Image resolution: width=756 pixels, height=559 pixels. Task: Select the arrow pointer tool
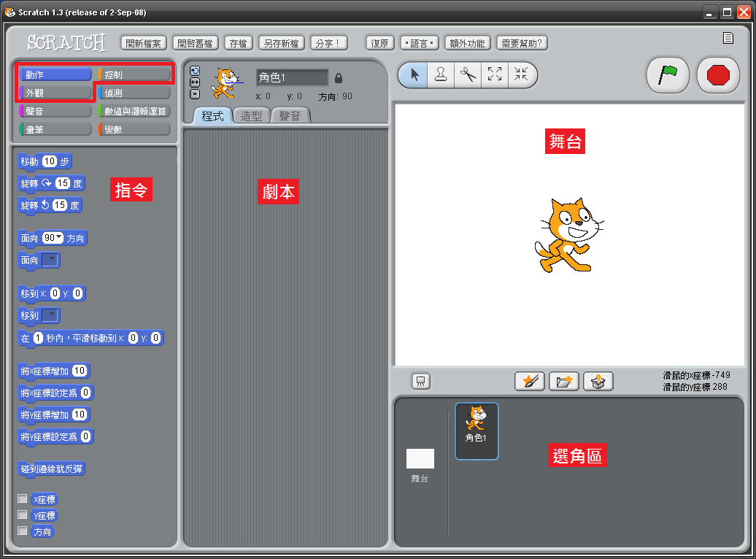tap(414, 74)
